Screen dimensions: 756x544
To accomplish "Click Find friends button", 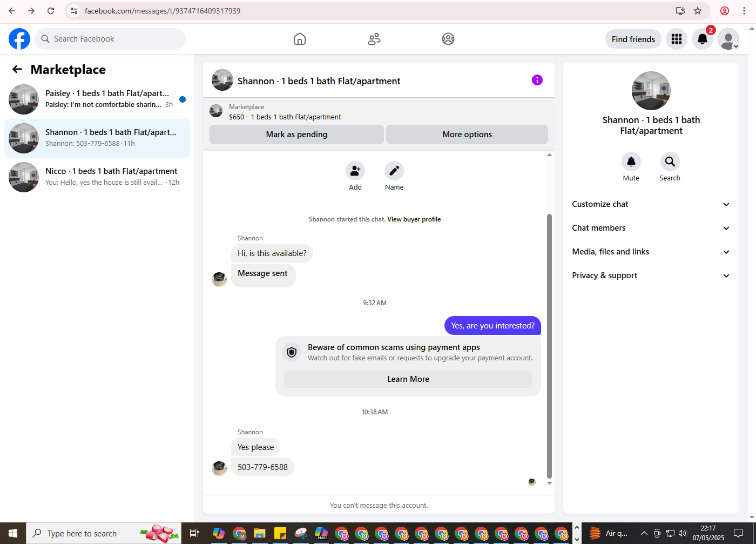I will 633,39.
